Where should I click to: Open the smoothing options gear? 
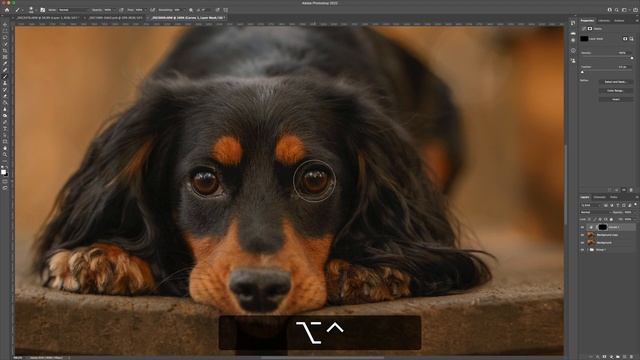[x=191, y=10]
